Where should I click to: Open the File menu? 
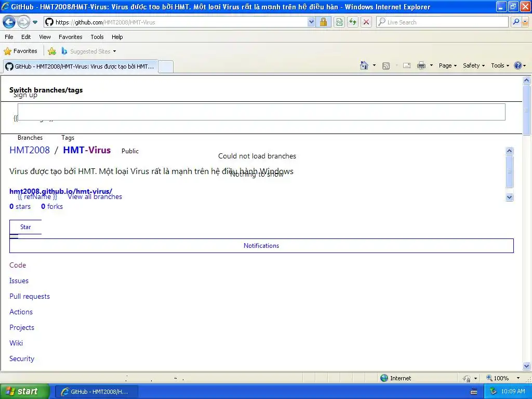[x=9, y=37]
